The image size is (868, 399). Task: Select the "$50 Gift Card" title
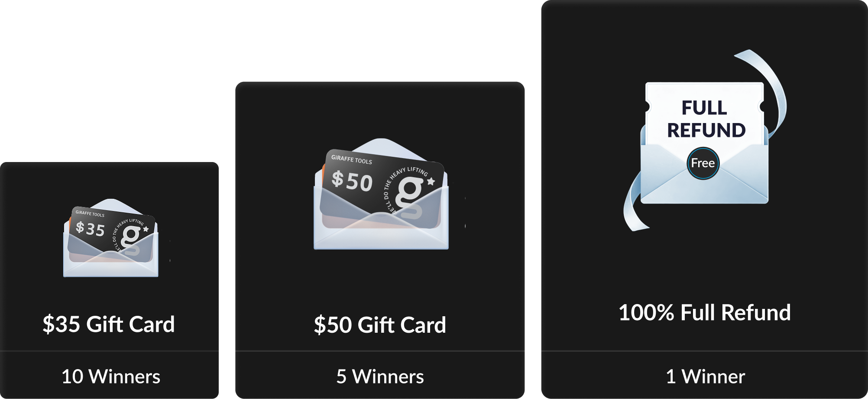380,325
